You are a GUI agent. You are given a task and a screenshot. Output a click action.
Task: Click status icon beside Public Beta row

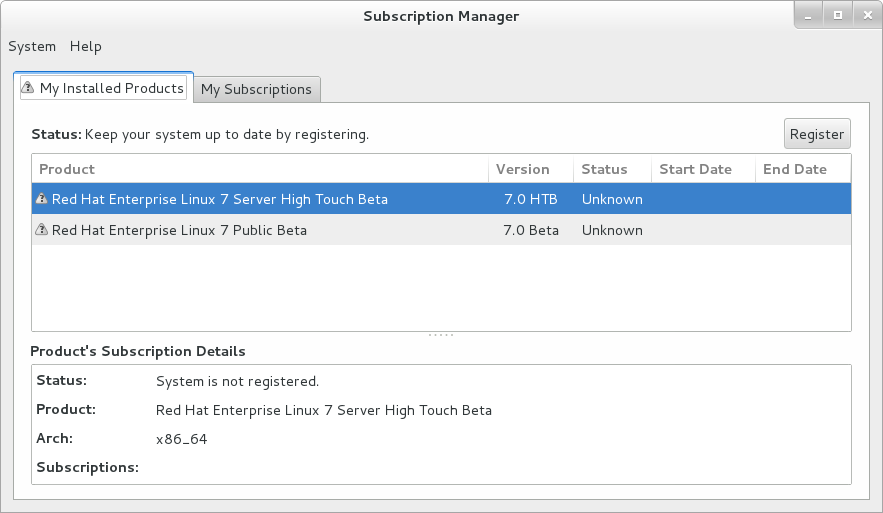point(41,230)
